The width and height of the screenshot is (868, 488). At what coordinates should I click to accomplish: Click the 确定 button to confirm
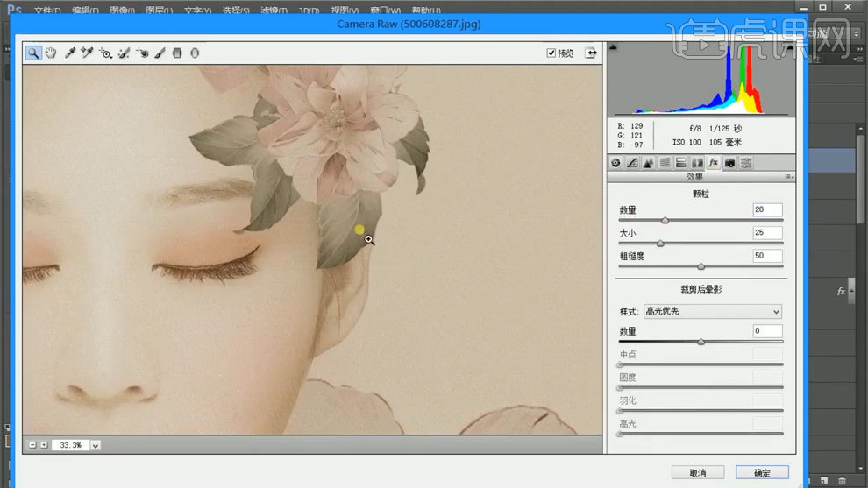762,472
